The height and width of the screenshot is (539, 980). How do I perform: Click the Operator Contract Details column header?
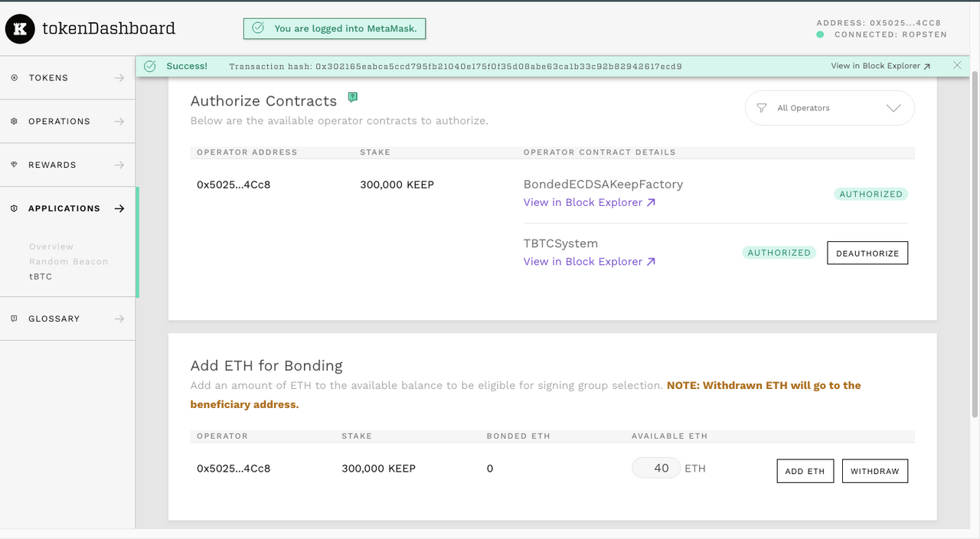click(599, 152)
